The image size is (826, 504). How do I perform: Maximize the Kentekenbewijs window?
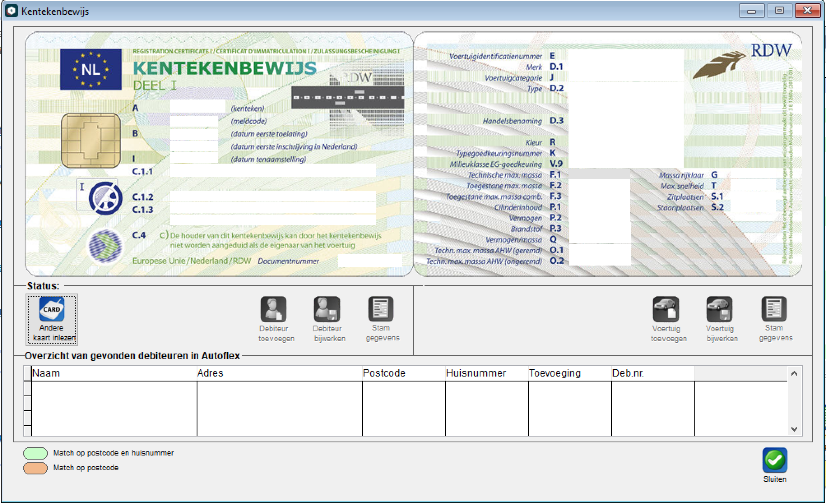click(779, 11)
